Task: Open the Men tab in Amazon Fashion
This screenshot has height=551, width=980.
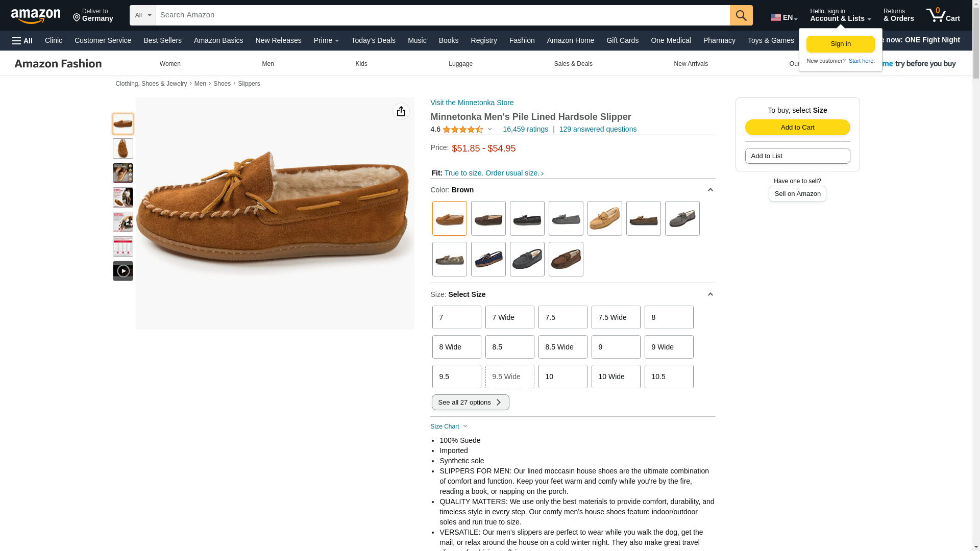Action: (x=267, y=64)
